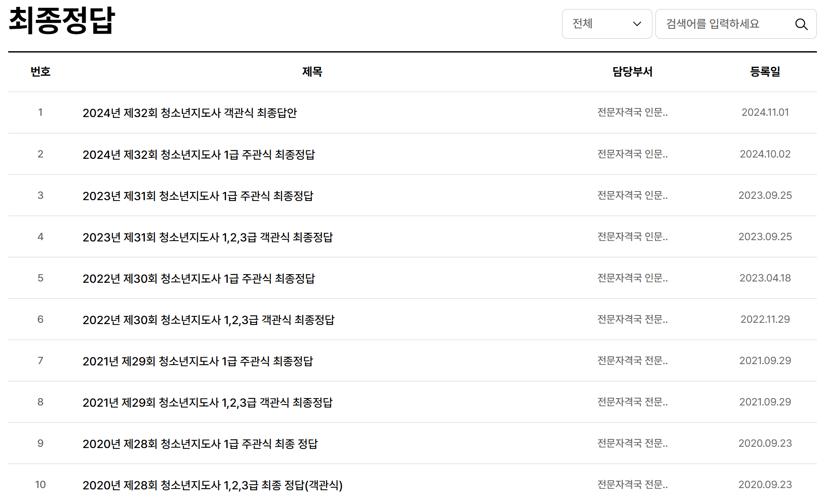Open the 2024년 제32회 객관식 최종답안 post
832x504 pixels.
coord(191,113)
